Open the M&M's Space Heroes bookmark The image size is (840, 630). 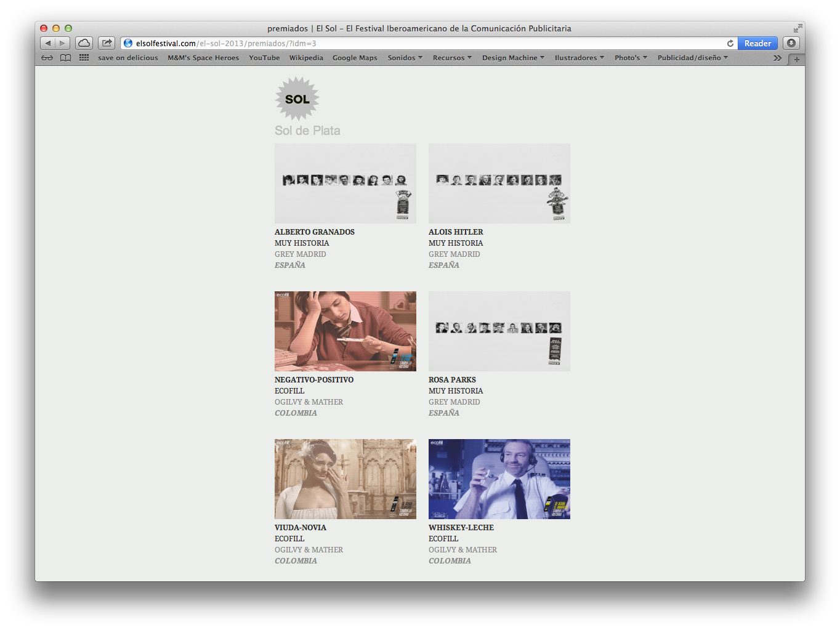[203, 58]
